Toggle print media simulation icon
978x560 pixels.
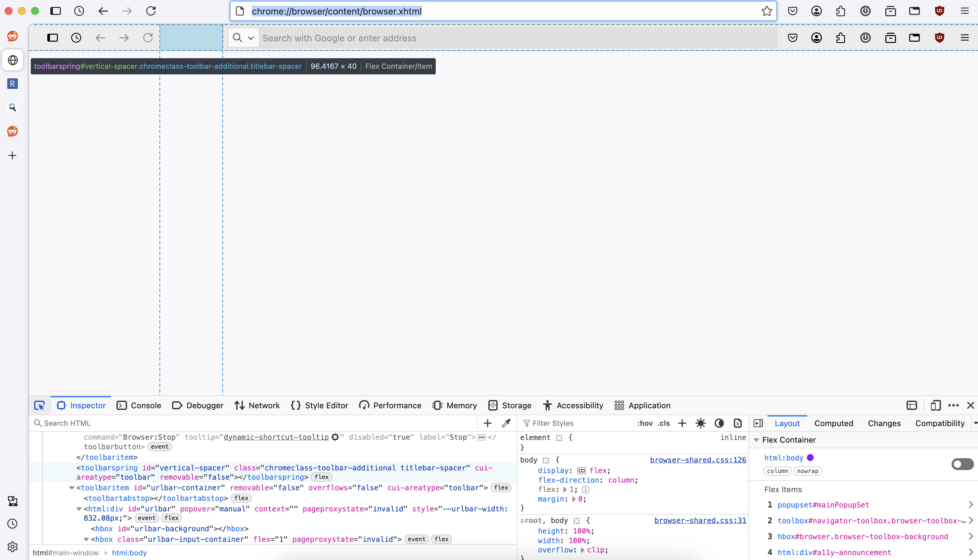coord(737,423)
